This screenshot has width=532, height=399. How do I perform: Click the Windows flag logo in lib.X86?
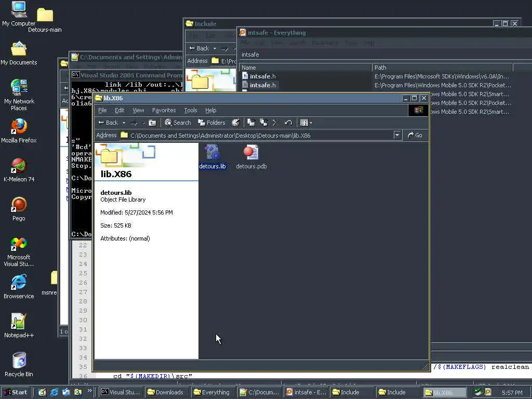pos(418,110)
